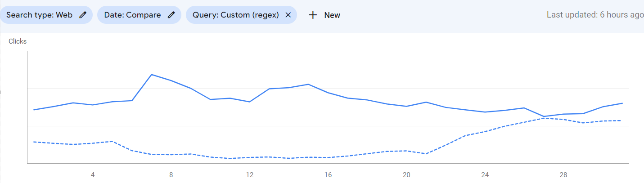Click the 'New' filter button label
Screen dimensions: 644x183
pos(332,15)
